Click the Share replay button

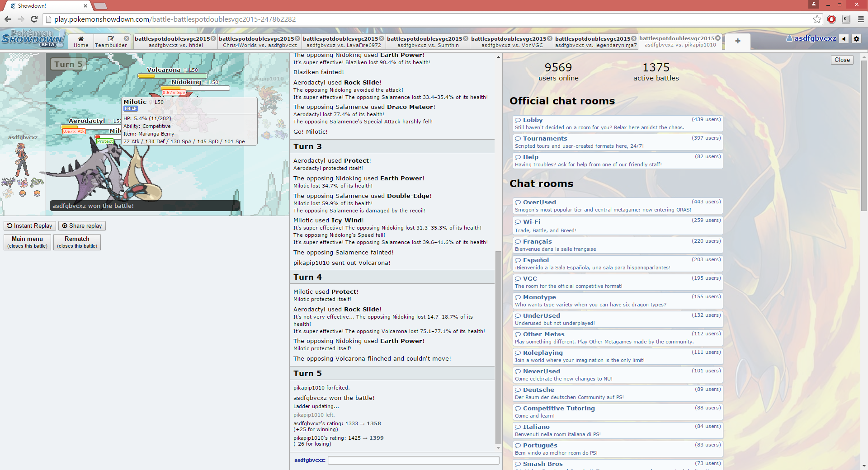tap(82, 226)
